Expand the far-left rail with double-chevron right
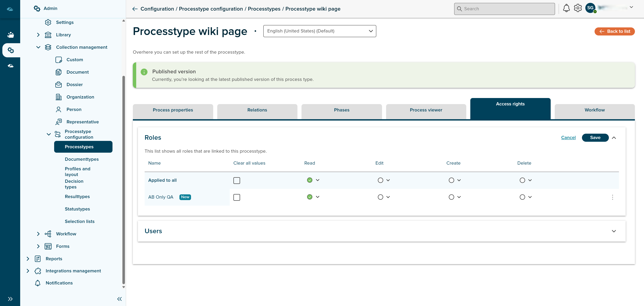Viewport: 644px width, 306px height. tap(10, 299)
